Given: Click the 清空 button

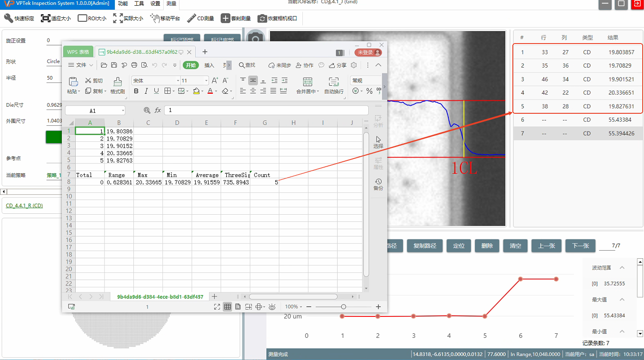Looking at the screenshot, I should pos(515,246).
